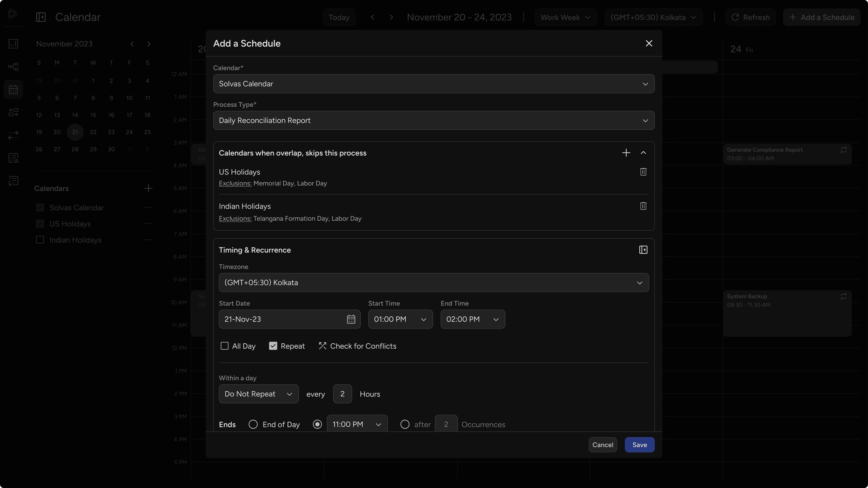Open the Do Not Repeat dropdown
Image resolution: width=868 pixels, height=488 pixels.
[258, 394]
